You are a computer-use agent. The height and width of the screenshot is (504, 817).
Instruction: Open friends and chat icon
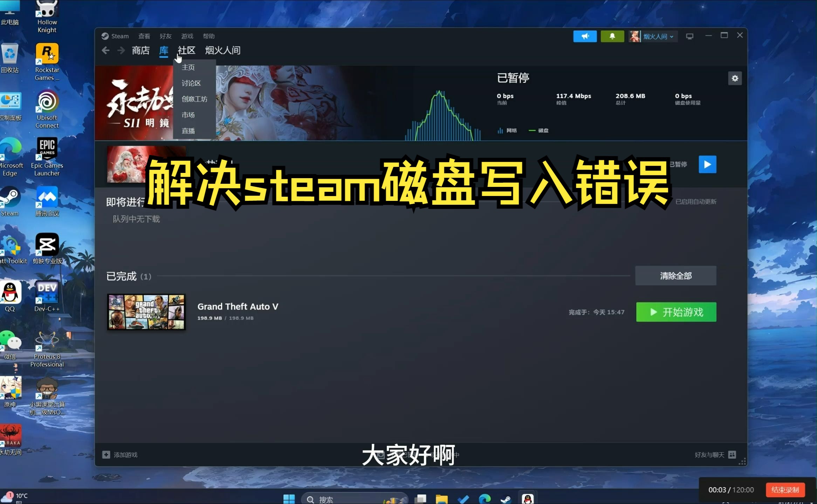pos(732,455)
